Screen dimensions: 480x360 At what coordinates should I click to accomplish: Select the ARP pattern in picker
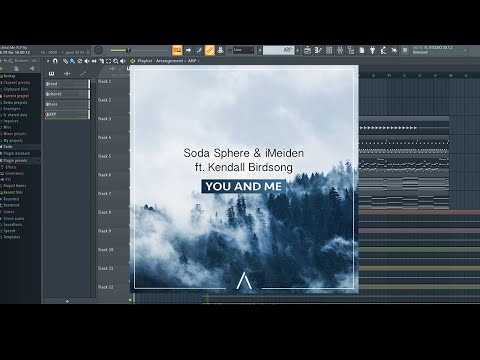point(67,114)
